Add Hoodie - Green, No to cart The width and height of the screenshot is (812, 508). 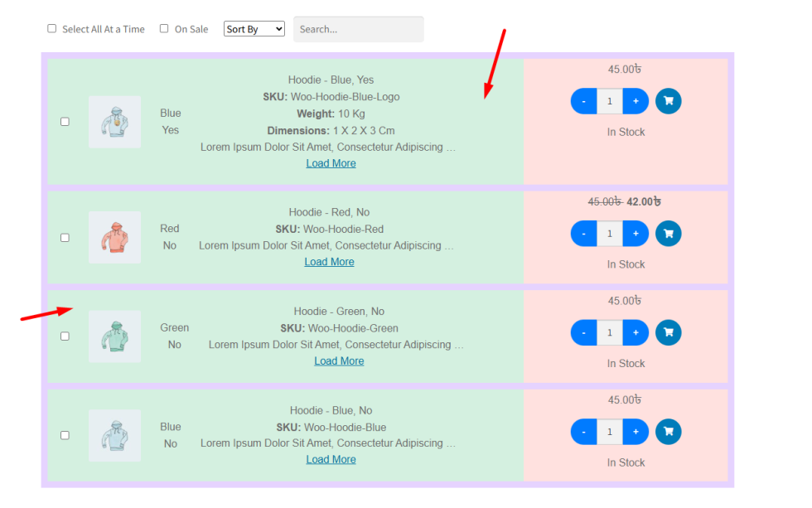(668, 332)
